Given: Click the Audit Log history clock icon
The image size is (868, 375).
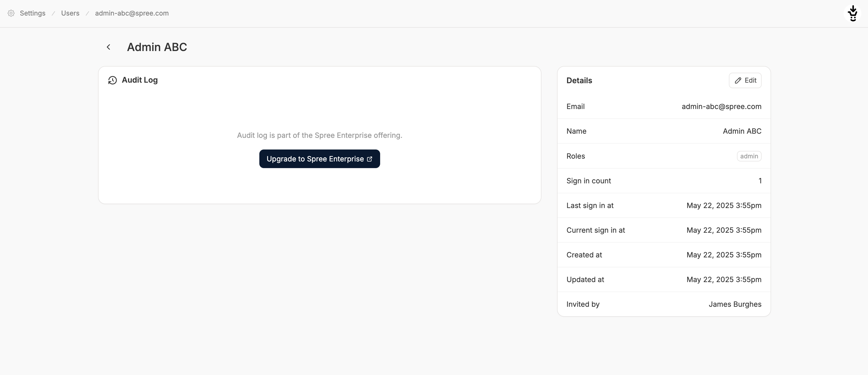Looking at the screenshot, I should coord(112,80).
